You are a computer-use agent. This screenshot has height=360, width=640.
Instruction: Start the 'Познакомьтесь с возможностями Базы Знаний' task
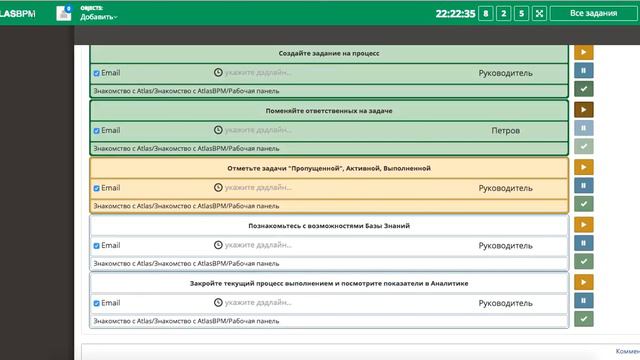click(x=584, y=225)
